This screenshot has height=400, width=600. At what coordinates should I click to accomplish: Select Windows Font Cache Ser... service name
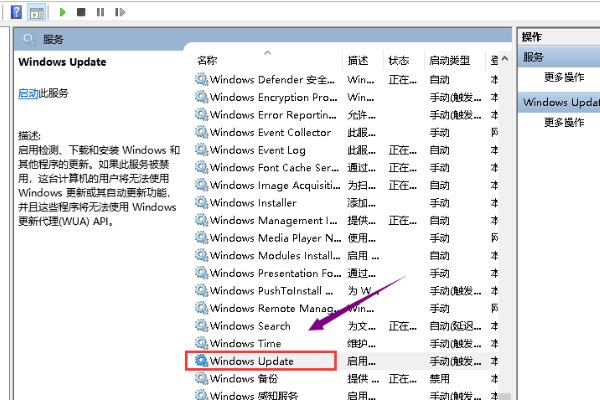pos(274,168)
